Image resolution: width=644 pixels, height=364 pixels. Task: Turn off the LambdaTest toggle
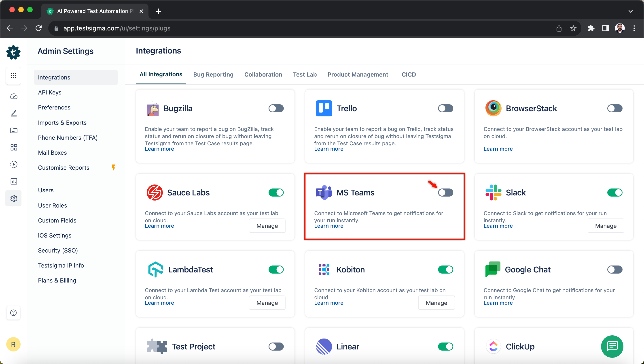276,269
